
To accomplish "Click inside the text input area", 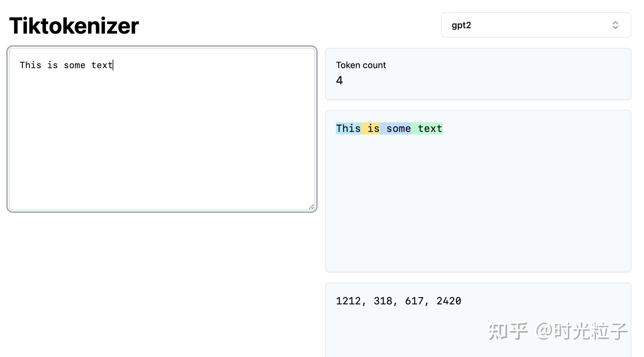I will [159, 127].
